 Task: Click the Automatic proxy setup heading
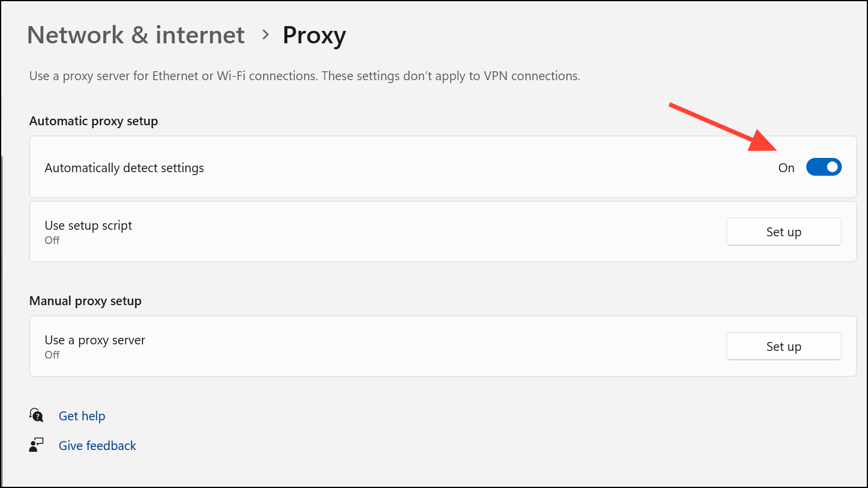click(94, 121)
